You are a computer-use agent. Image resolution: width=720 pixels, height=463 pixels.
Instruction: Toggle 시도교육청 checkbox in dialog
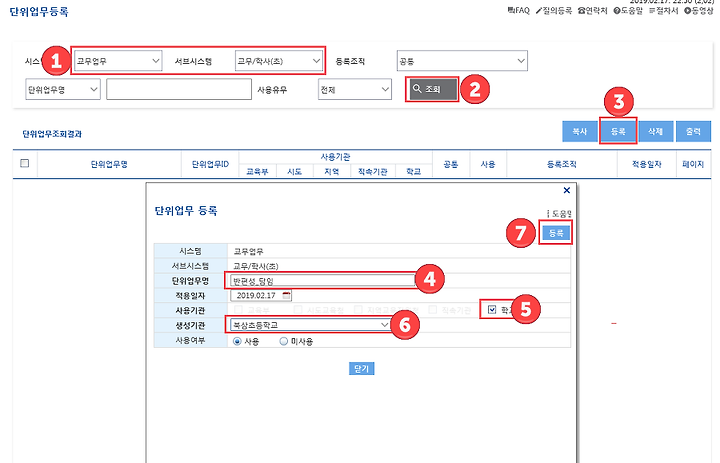coord(298,310)
